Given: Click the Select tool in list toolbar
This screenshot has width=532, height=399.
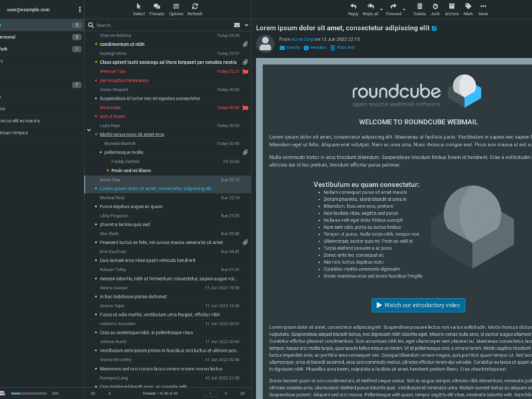Looking at the screenshot, I should (x=139, y=9).
